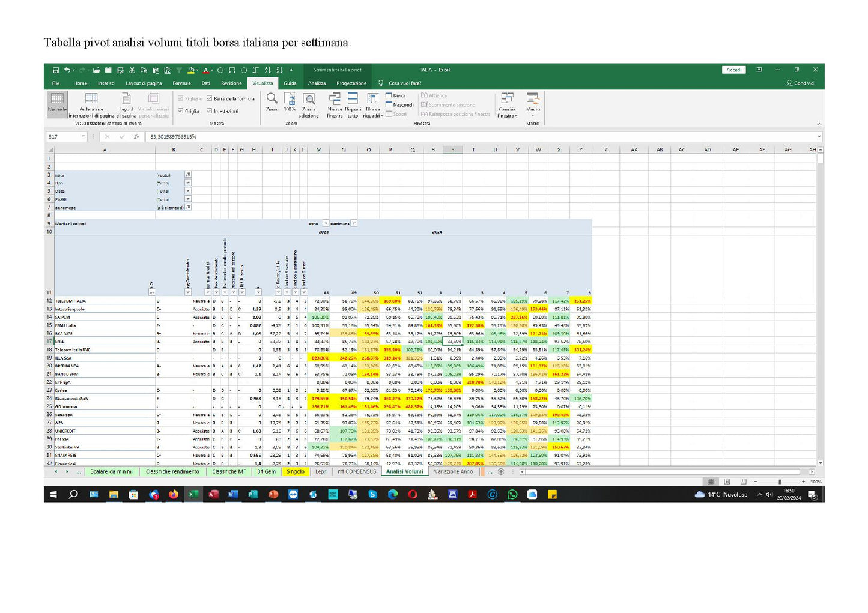Click Zoom selezione icon
Image resolution: width=868 pixels, height=613 pixels.
click(x=309, y=105)
